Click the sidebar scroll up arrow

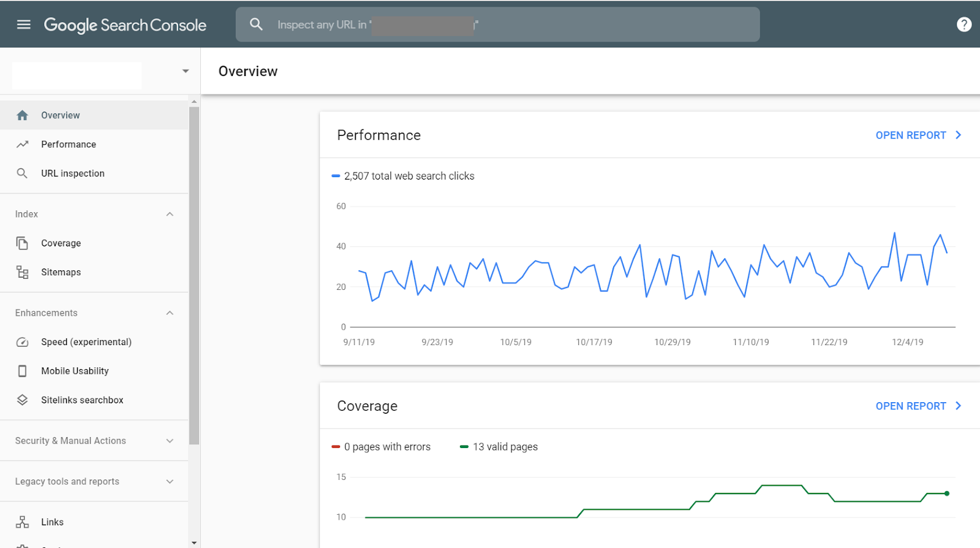194,102
